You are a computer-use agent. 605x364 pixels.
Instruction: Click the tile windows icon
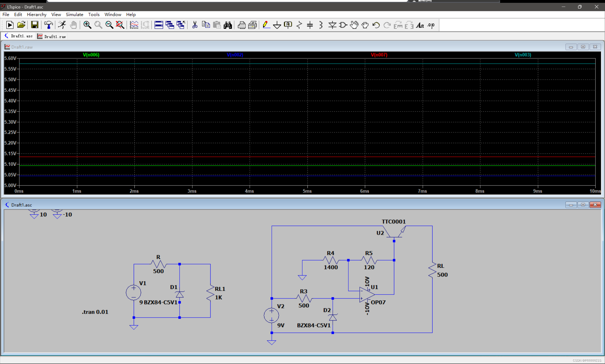pos(159,25)
